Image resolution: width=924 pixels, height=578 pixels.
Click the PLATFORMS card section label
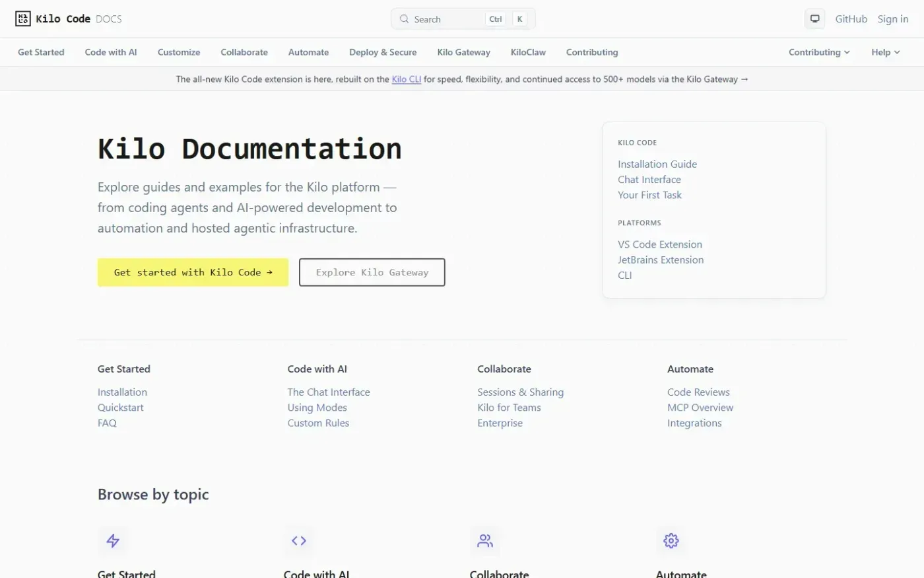click(640, 223)
